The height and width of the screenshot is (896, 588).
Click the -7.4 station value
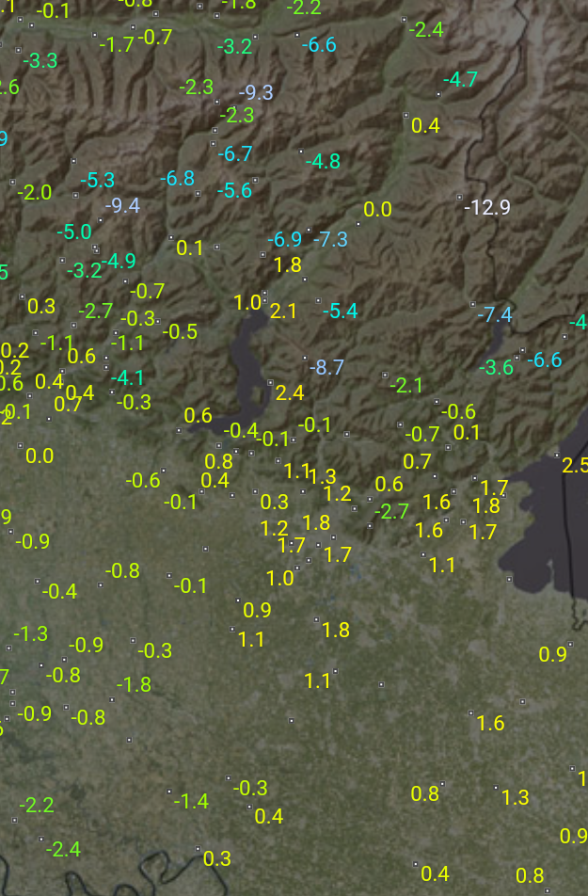(x=495, y=314)
